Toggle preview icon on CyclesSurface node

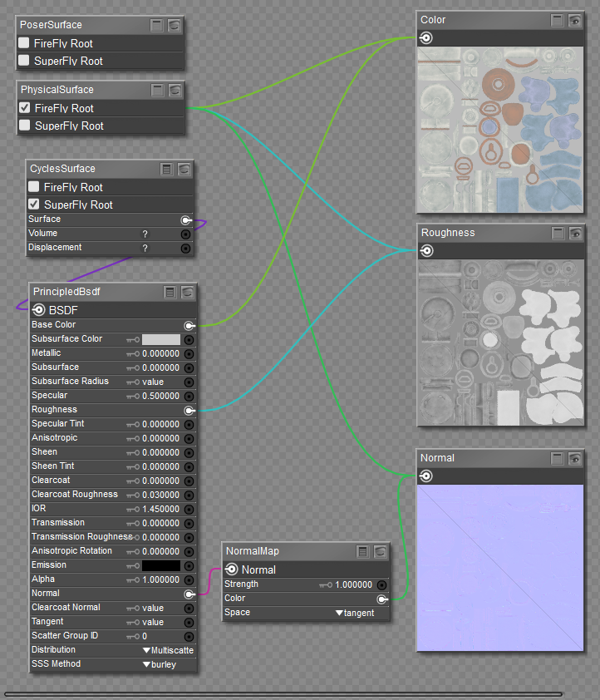[x=184, y=170]
